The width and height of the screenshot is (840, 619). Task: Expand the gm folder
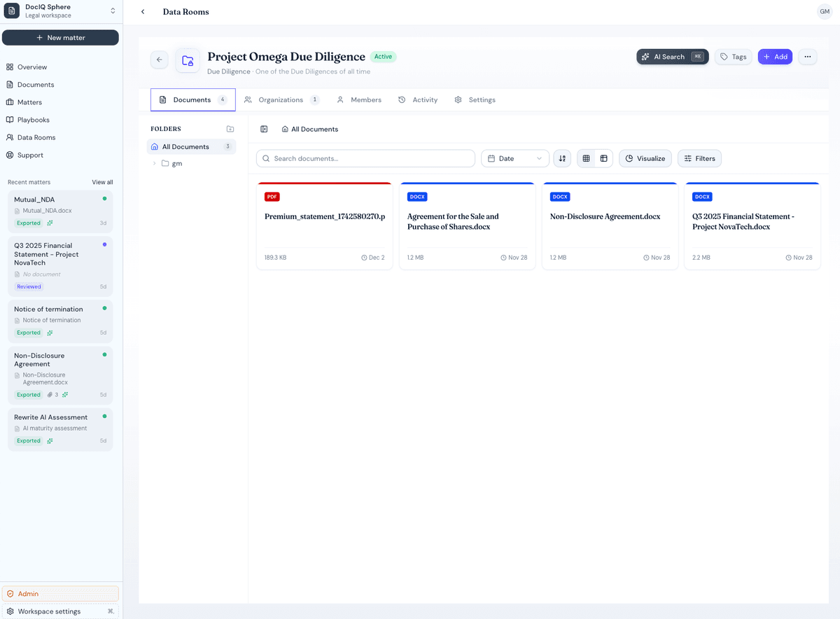point(155,163)
